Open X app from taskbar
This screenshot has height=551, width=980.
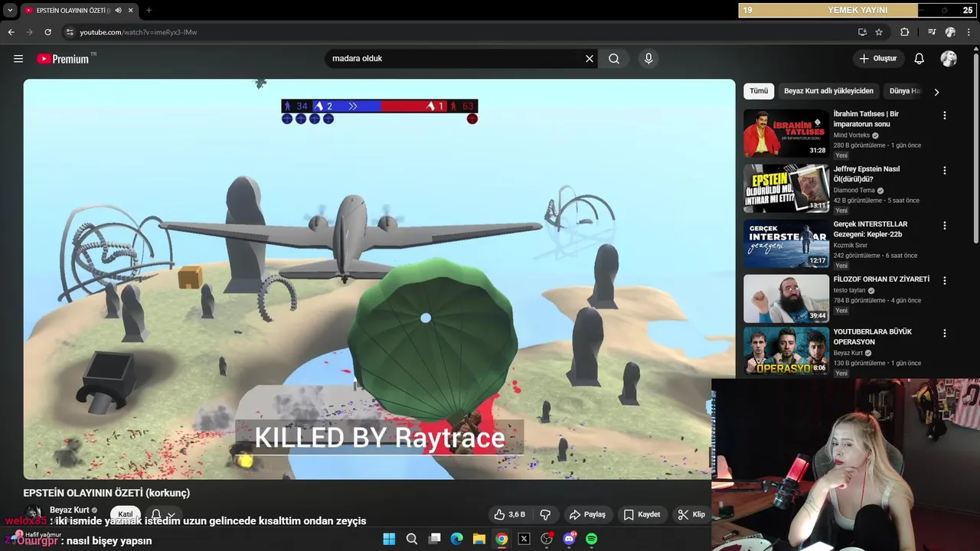[524, 539]
